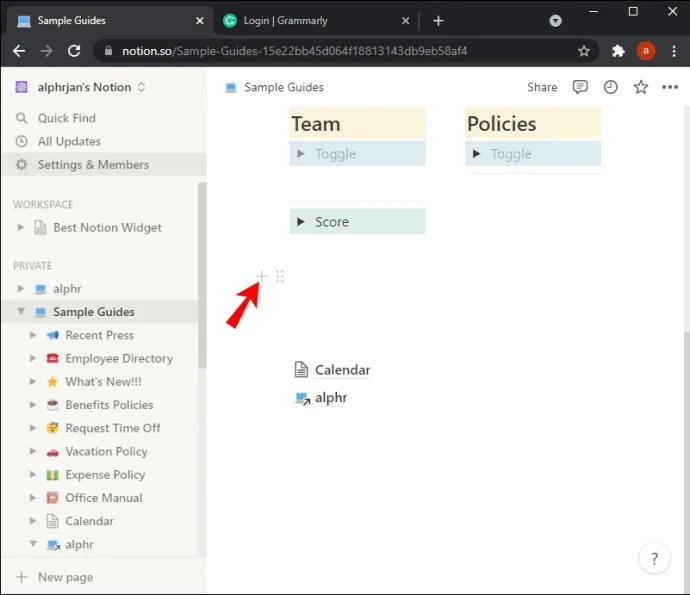Close the Sample Guides browser tab
The height and width of the screenshot is (595, 690).
[x=200, y=21]
